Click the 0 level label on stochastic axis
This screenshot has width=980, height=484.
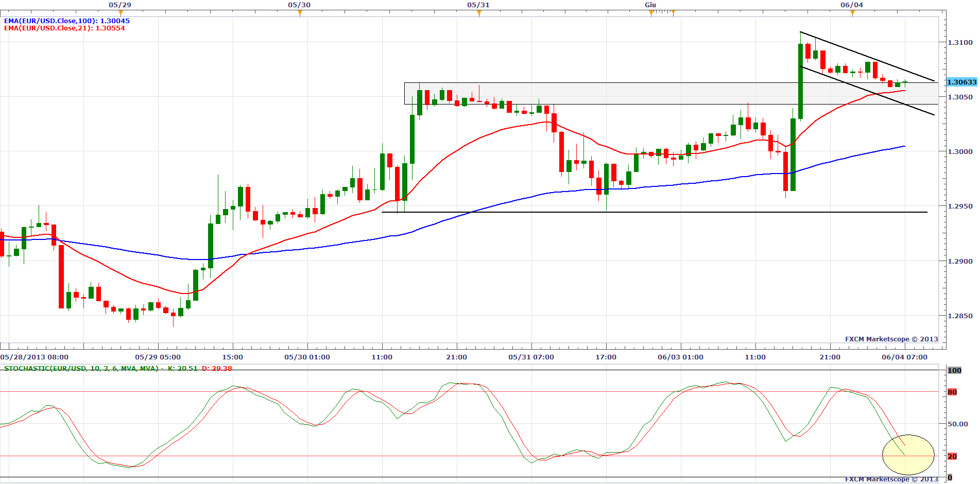coord(950,478)
